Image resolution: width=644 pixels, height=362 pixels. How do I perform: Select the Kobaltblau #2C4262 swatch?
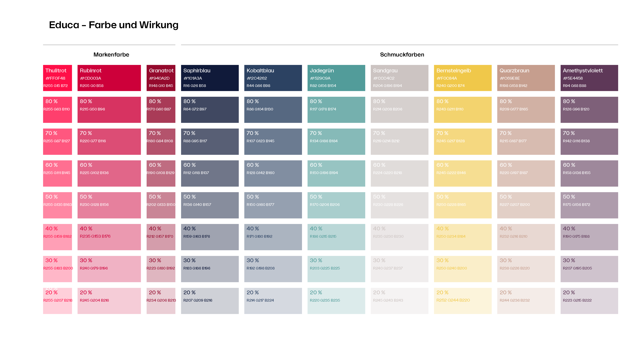(x=273, y=78)
